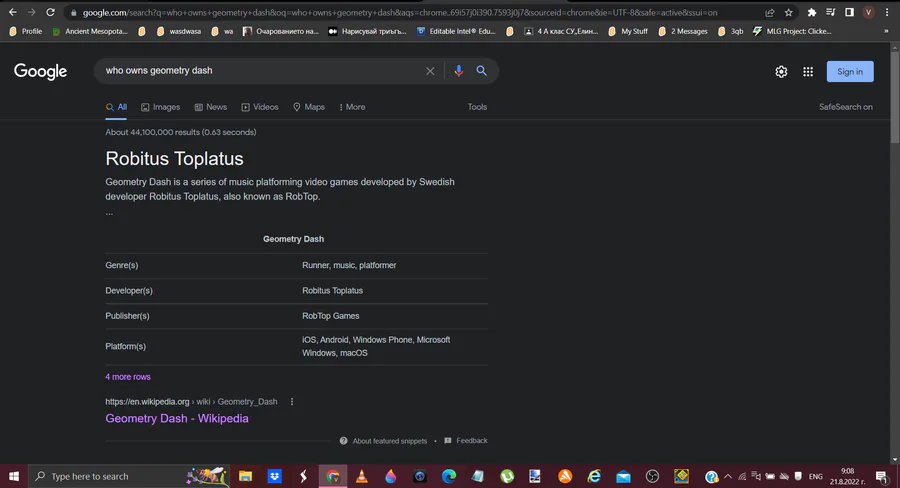Go back to the previous page

[x=13, y=12]
